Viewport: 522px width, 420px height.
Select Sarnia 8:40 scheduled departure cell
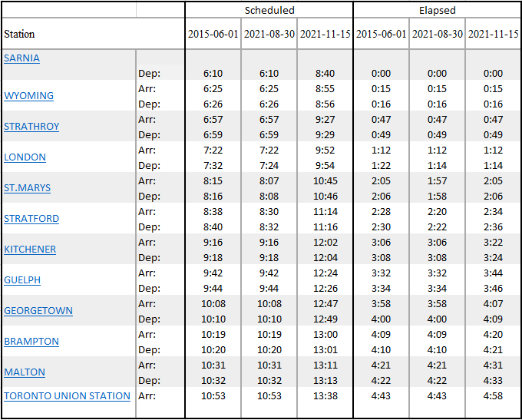click(325, 74)
